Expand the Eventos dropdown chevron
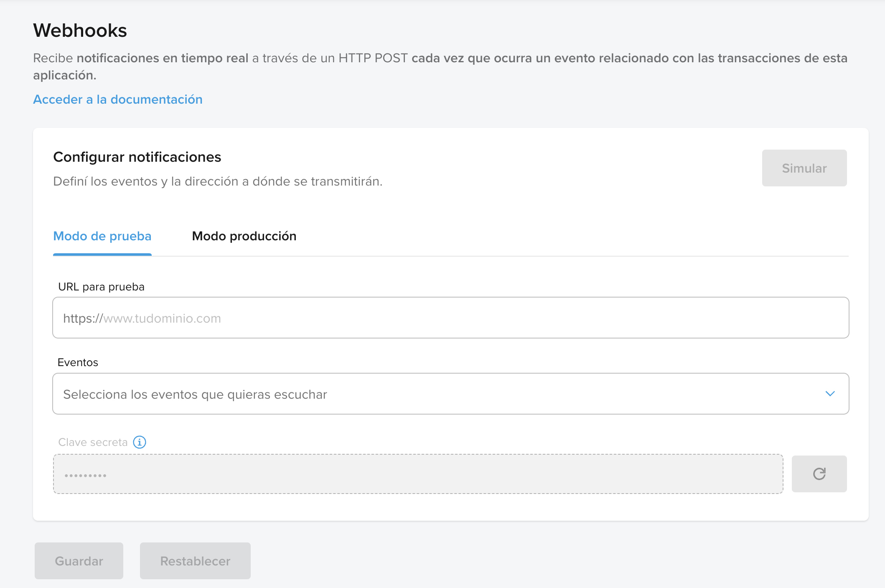The height and width of the screenshot is (588, 885). tap(830, 394)
